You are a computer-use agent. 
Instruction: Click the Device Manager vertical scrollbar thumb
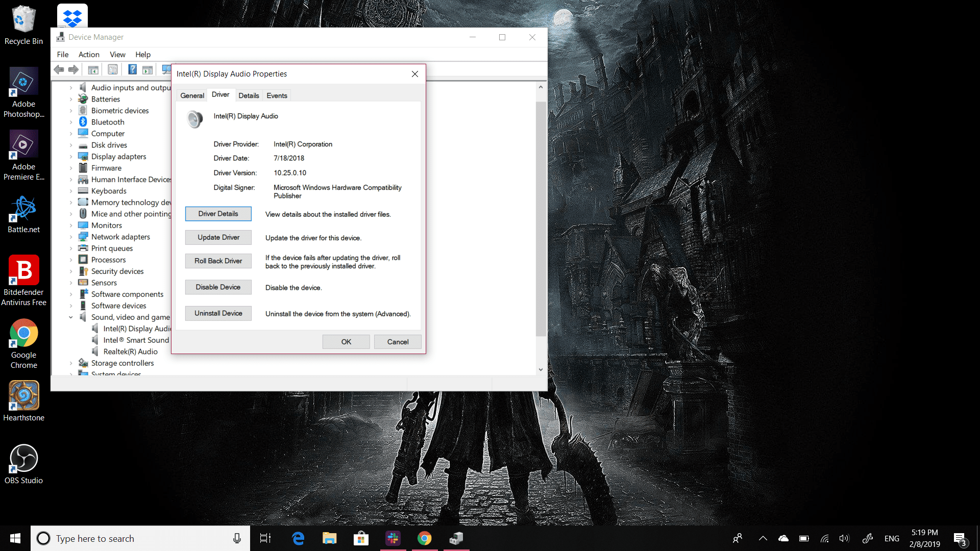(541, 219)
